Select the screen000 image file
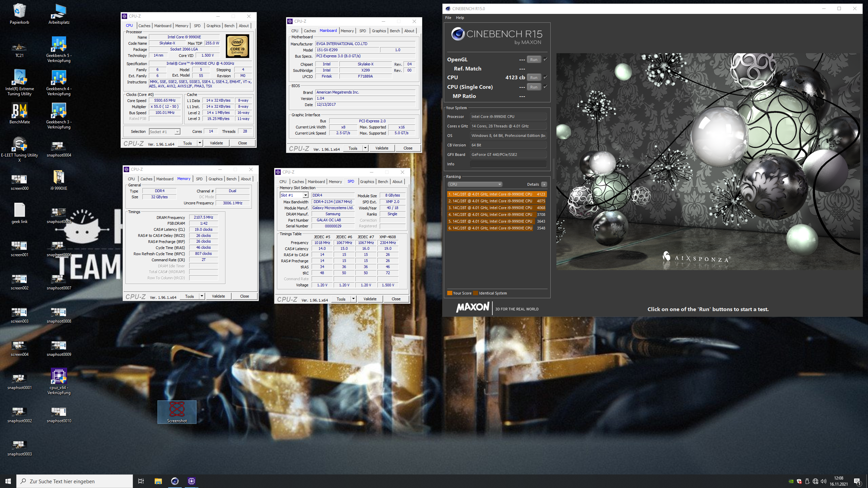Screen dimensions: 868x488 (x=19, y=183)
